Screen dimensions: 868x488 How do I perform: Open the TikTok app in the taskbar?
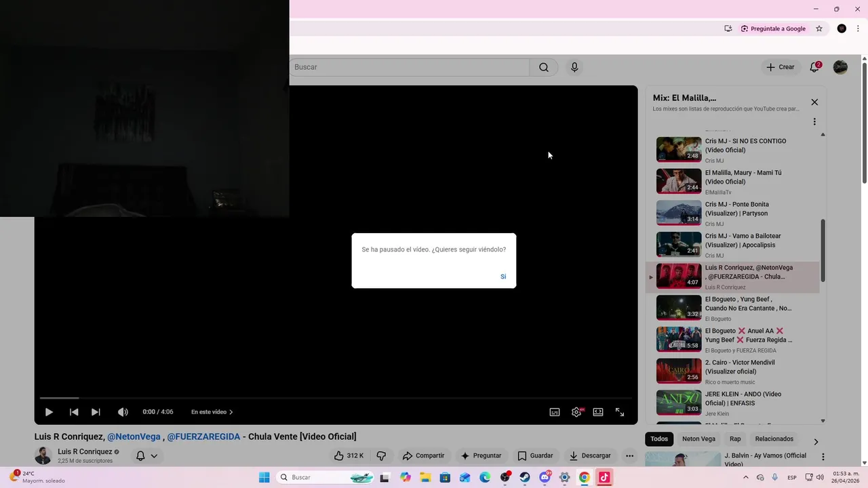point(604,477)
